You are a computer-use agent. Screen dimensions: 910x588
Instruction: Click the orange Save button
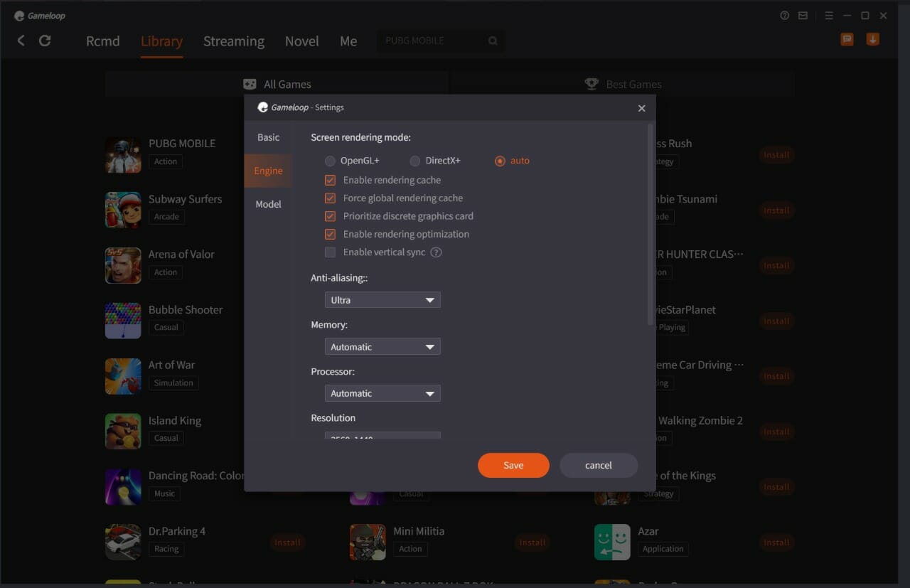[x=513, y=465]
